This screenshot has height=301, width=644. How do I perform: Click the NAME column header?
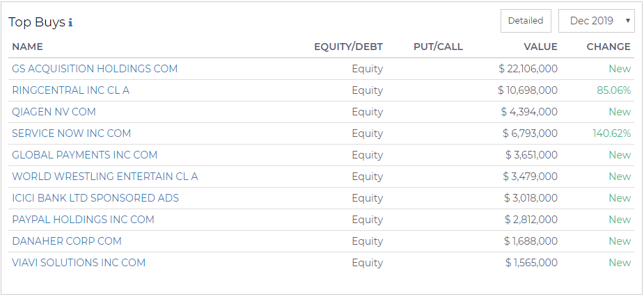tap(28, 47)
